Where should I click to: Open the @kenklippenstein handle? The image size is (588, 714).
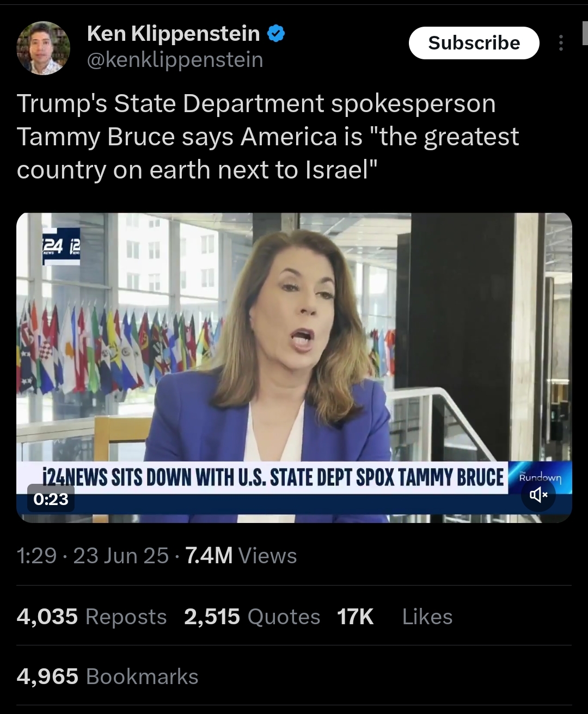(x=175, y=59)
